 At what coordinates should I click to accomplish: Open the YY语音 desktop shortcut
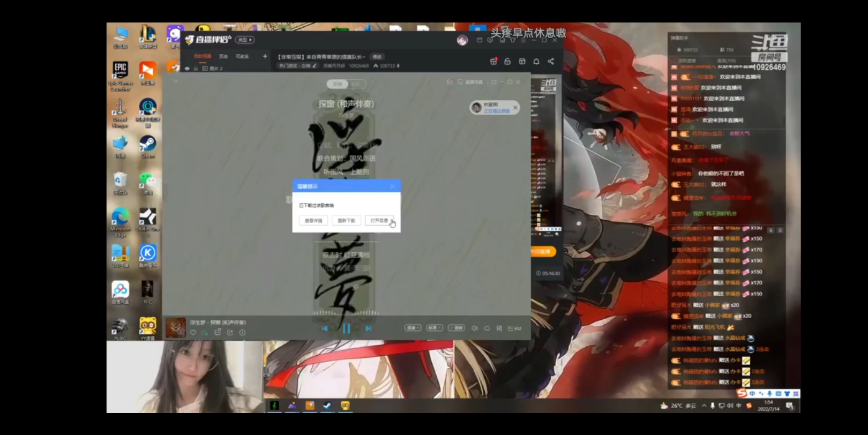[x=148, y=328]
